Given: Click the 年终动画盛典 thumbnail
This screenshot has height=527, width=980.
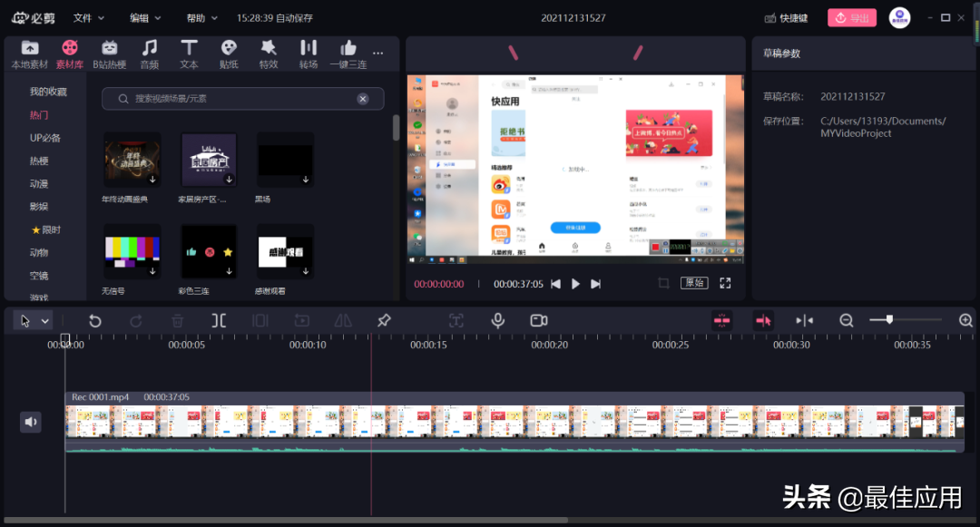Looking at the screenshot, I should click(x=132, y=160).
